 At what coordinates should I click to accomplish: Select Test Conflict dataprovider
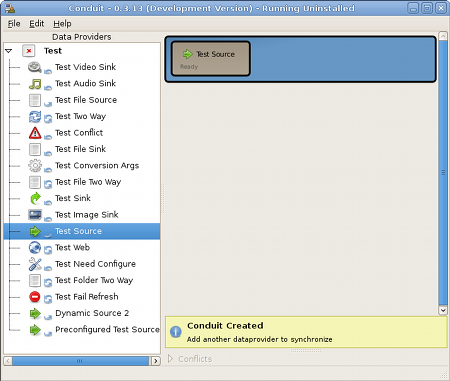[79, 133]
